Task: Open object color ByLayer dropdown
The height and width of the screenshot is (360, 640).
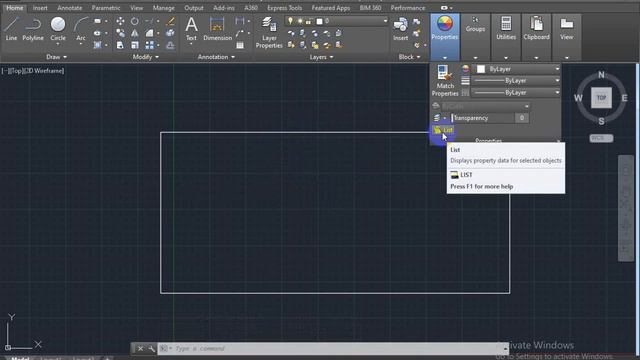Action: click(516, 69)
